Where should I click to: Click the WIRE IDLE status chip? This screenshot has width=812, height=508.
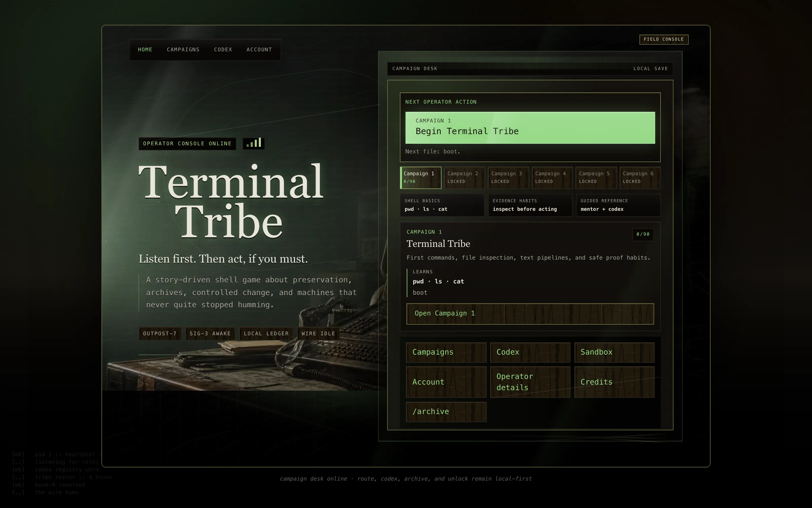coord(318,334)
